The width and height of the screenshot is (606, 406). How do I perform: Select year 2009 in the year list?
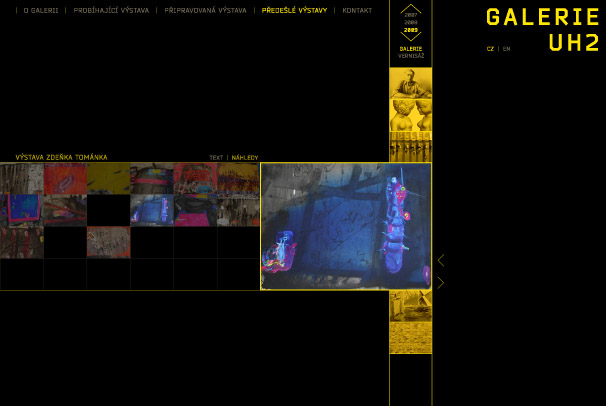point(411,30)
